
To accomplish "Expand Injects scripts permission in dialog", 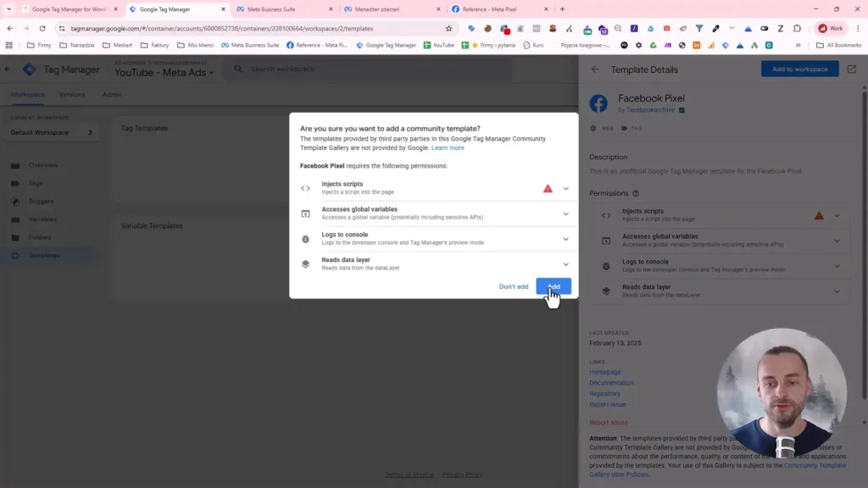I will click(x=565, y=189).
